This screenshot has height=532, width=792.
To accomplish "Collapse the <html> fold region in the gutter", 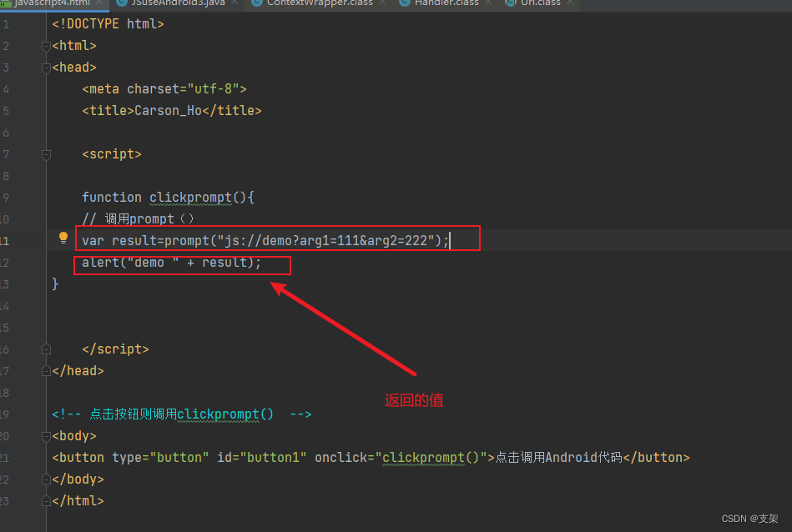I will point(46,45).
